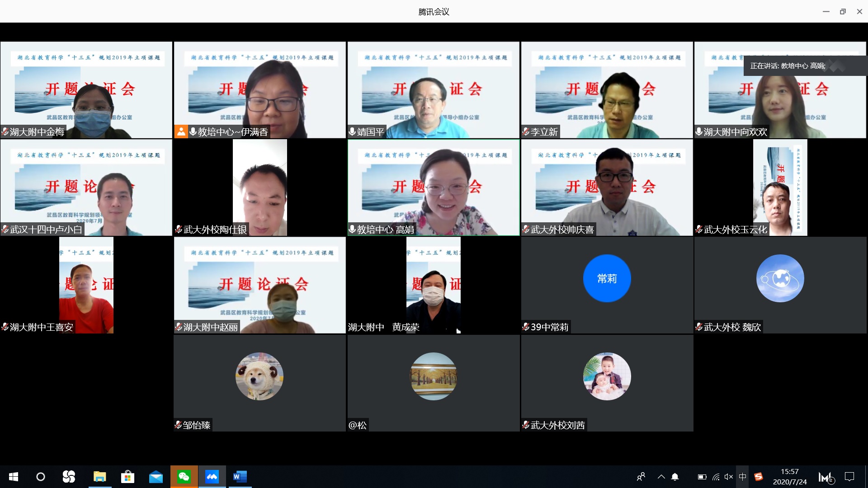Open WeChat from the taskbar
This screenshot has height=488, width=868.
(x=184, y=477)
